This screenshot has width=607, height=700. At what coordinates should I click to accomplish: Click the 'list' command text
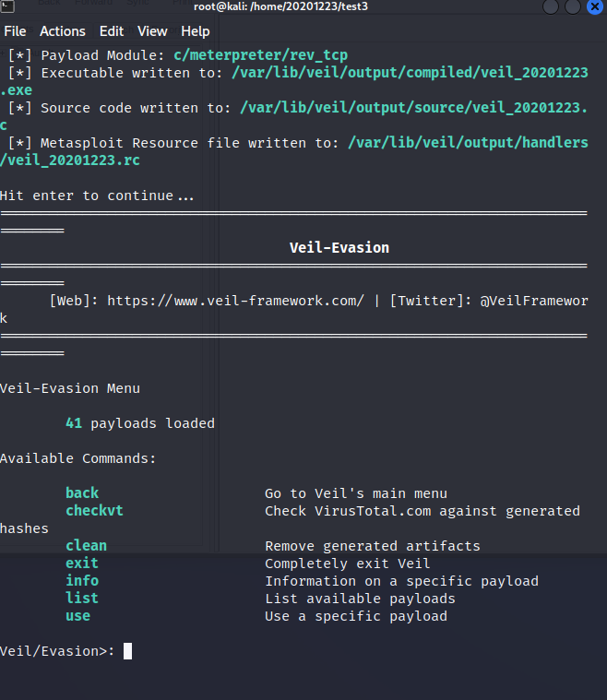click(x=82, y=599)
